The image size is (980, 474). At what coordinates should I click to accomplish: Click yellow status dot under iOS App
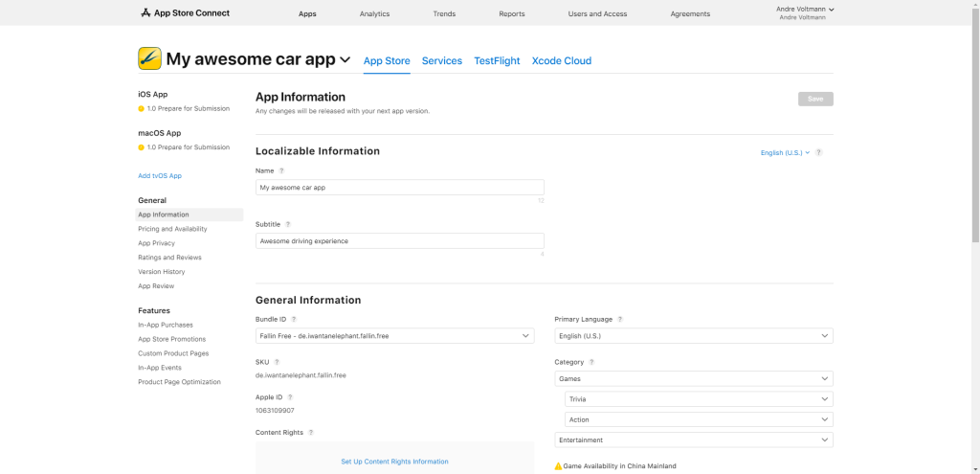coord(142,109)
